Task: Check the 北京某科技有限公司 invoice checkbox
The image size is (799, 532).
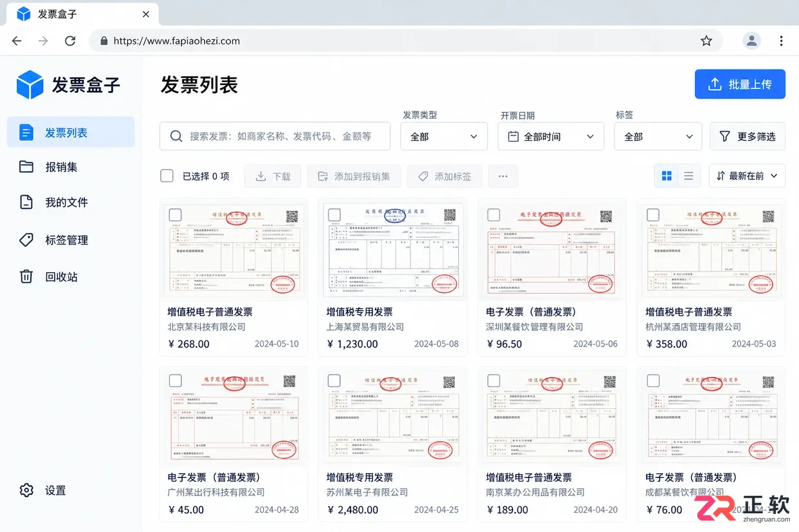Action: point(175,215)
